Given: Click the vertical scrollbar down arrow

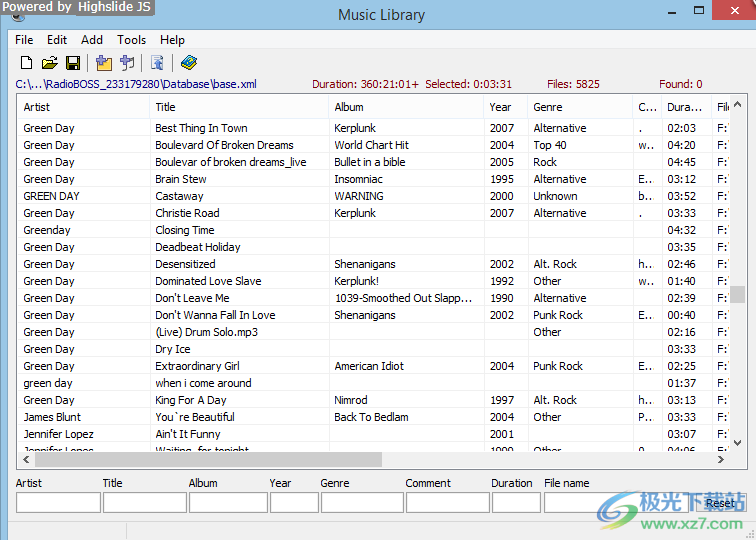Looking at the screenshot, I should point(737,443).
